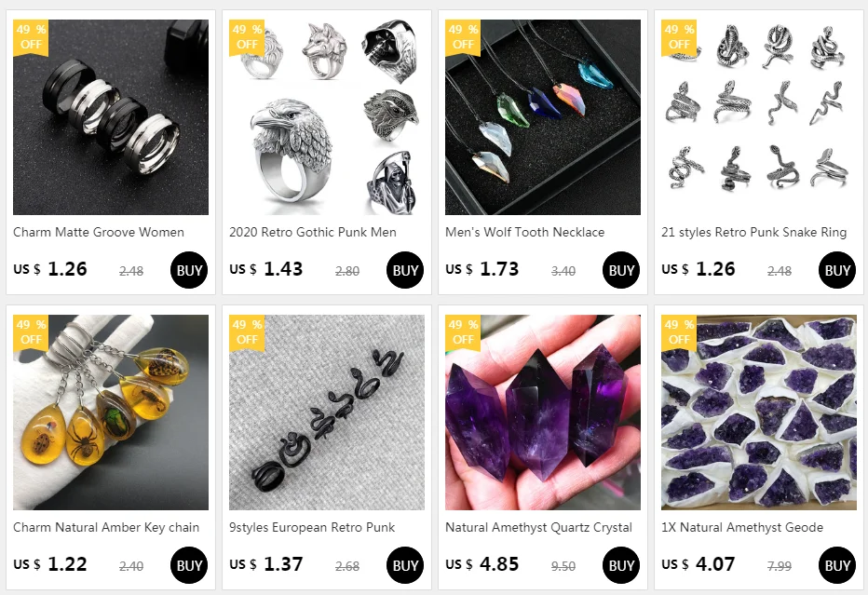Click BUY for Natural Amethyst Quartz Crystal
The height and width of the screenshot is (595, 868).
[x=621, y=565]
